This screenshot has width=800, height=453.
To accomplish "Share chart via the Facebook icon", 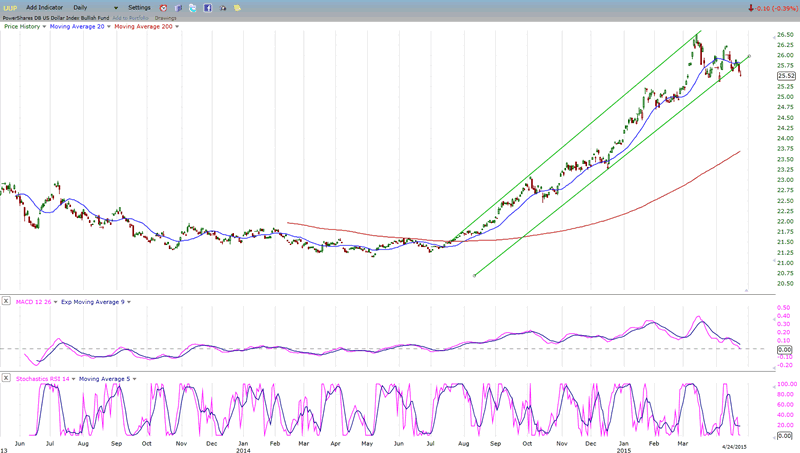I will pyautogui.click(x=207, y=7).
